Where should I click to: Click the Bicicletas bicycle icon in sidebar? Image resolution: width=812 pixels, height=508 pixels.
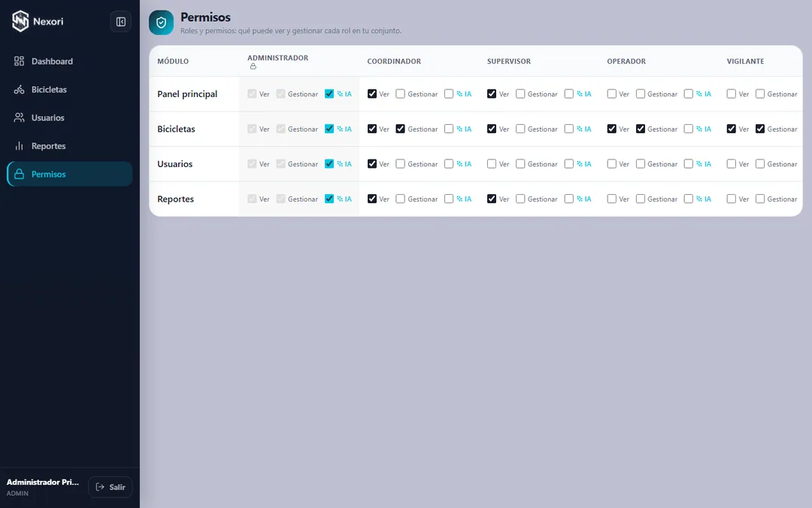(x=19, y=90)
